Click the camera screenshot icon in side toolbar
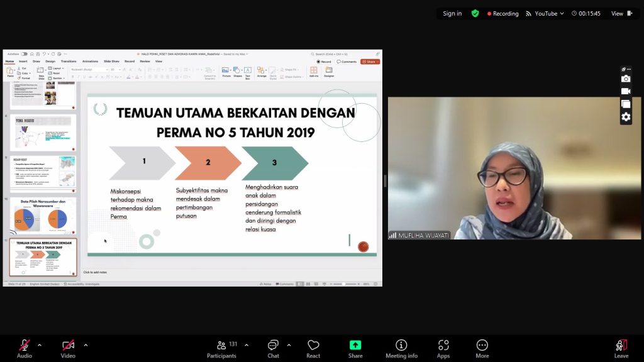Screen dimensions: 644x362 click(x=626, y=79)
